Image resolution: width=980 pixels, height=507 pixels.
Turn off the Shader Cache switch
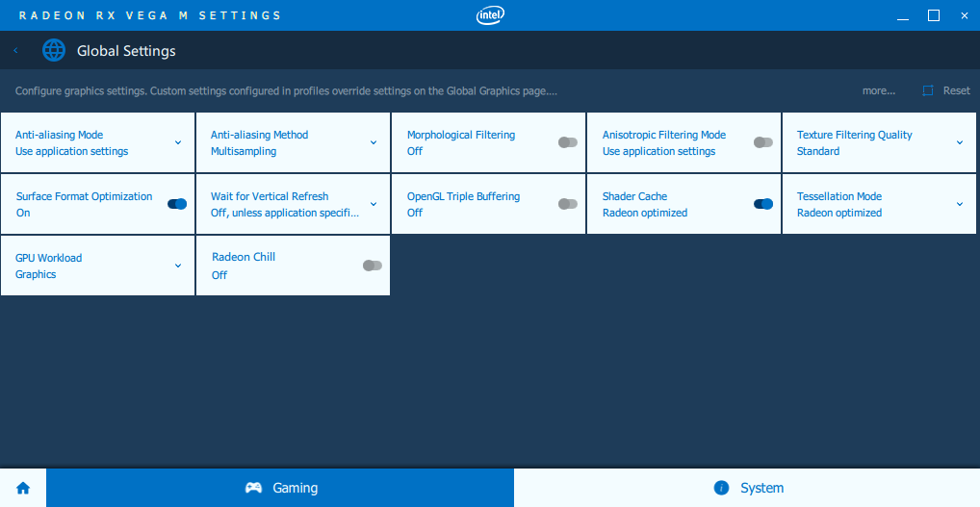(763, 204)
